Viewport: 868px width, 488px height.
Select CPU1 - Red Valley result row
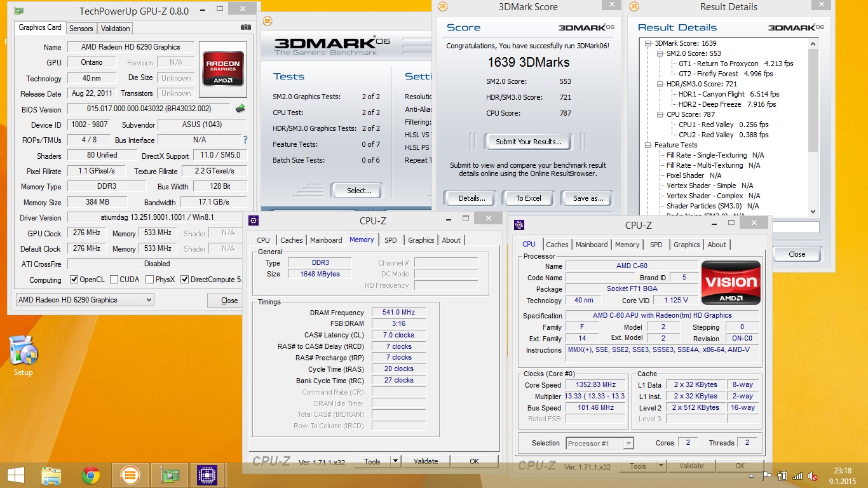click(723, 125)
